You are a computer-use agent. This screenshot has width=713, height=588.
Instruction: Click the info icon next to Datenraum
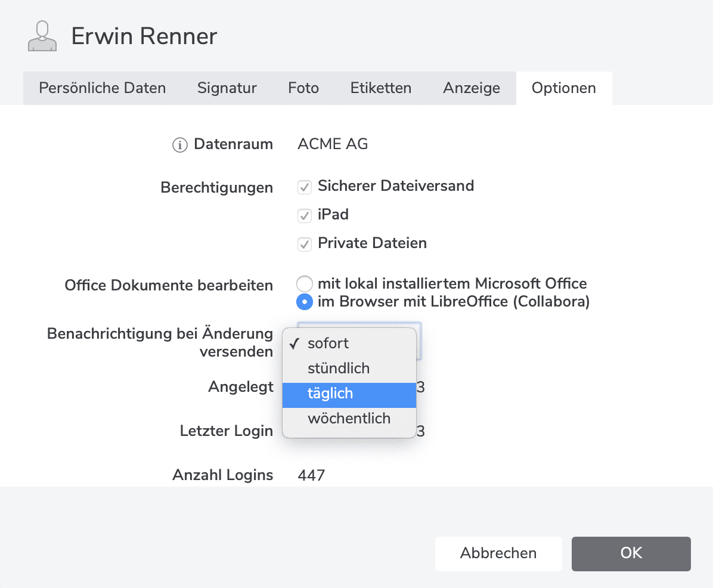pos(179,145)
